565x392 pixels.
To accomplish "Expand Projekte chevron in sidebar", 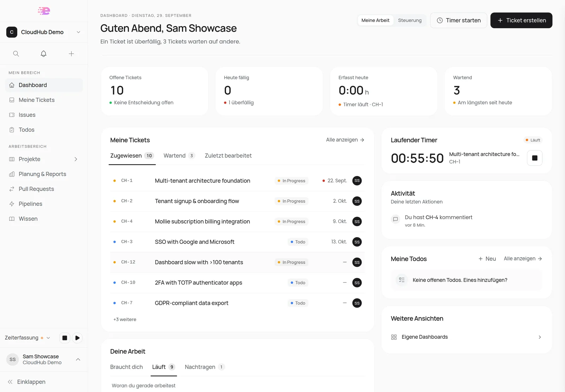I will pos(76,159).
